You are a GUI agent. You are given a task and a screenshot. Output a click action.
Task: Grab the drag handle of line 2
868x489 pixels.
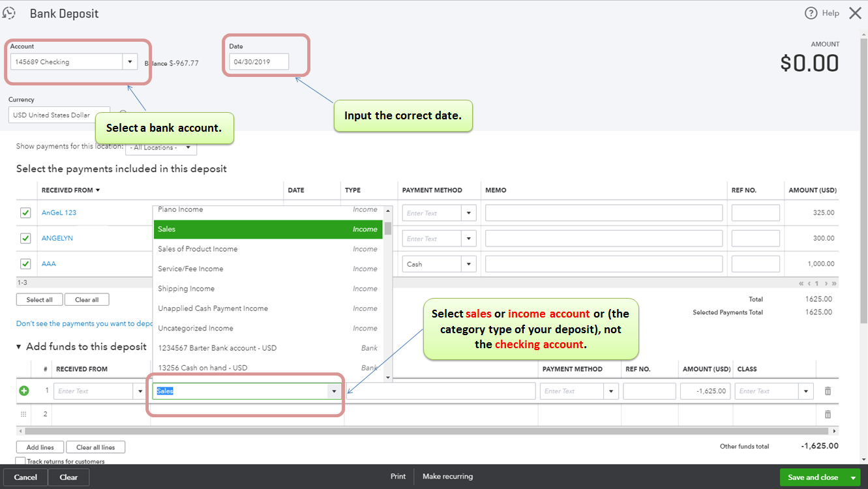click(24, 414)
